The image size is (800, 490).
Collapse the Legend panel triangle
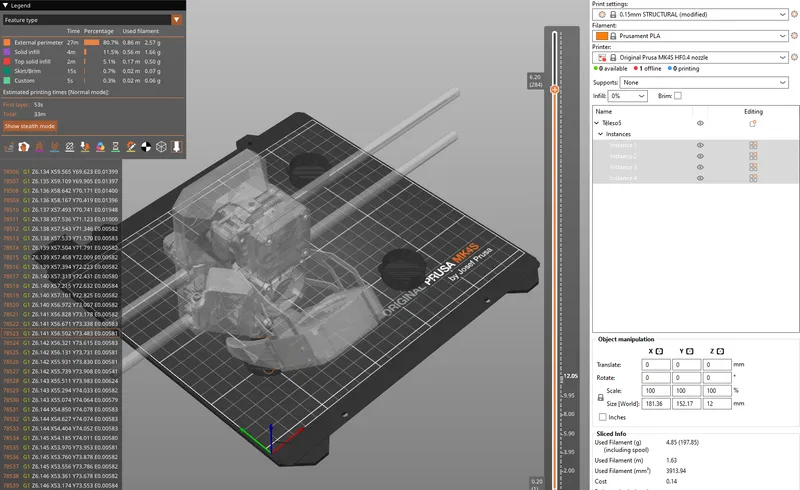pyautogui.click(x=5, y=5)
